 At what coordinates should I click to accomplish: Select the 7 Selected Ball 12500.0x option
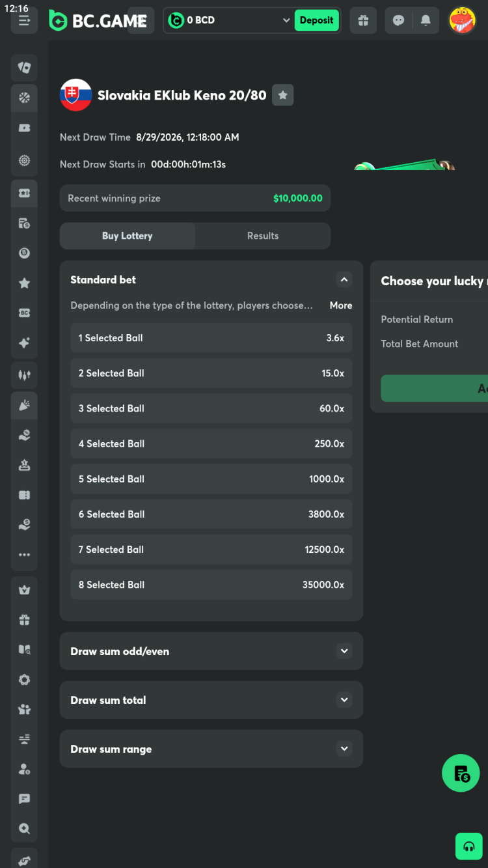click(x=211, y=549)
